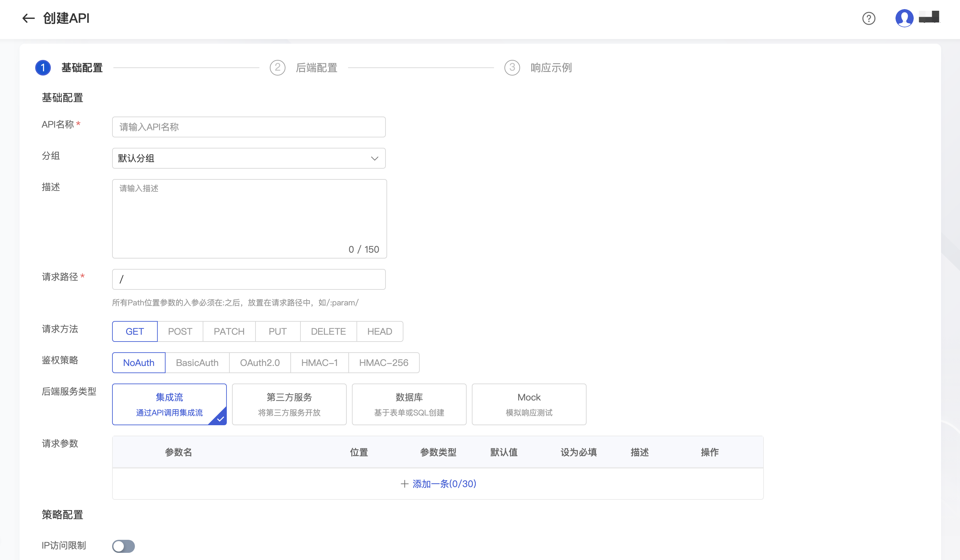Click the 策略配置 section heading

pyautogui.click(x=63, y=514)
